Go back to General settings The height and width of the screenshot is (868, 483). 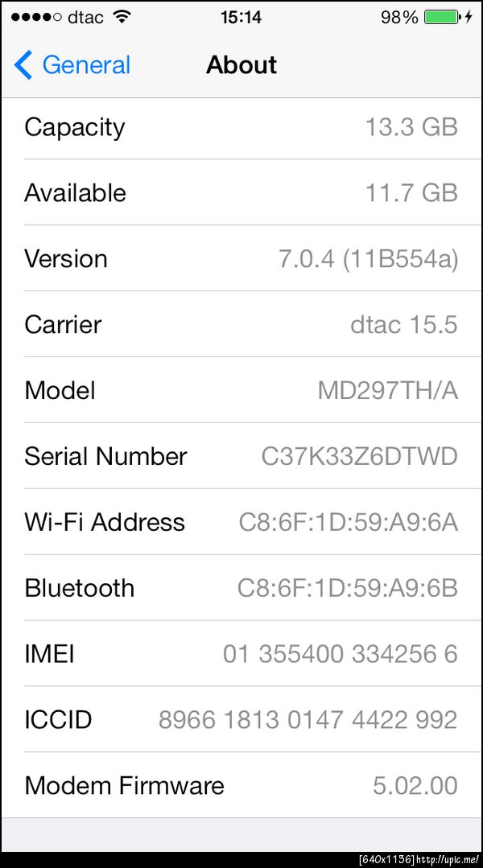click(x=85, y=65)
